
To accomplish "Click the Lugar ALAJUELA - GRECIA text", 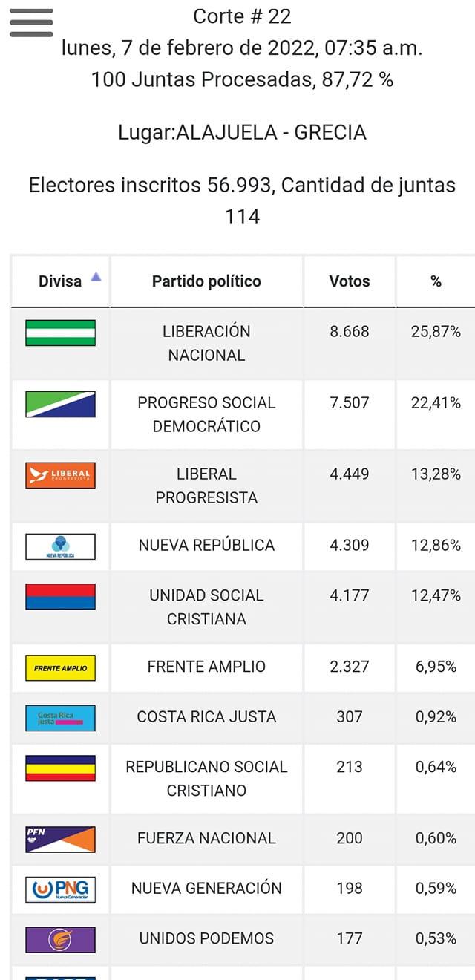I will point(242,133).
